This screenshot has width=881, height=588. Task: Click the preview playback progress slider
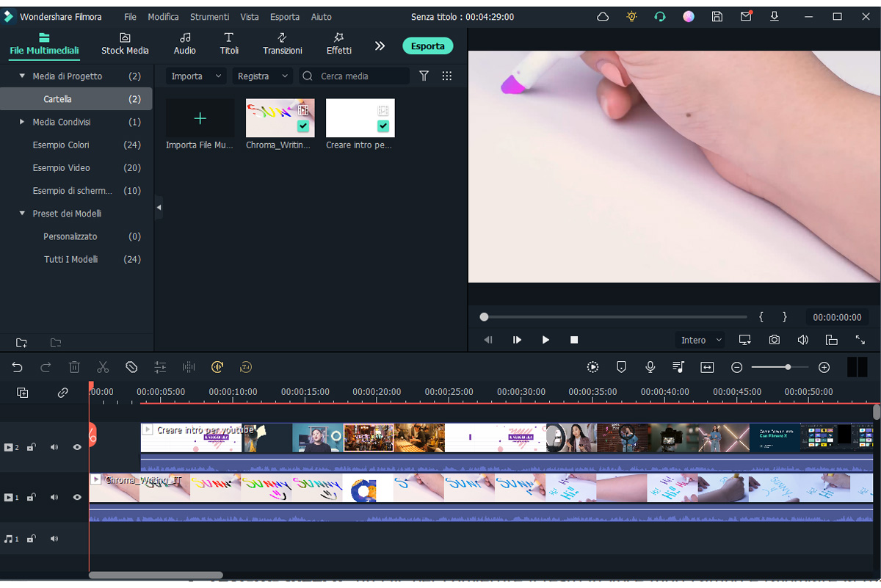click(614, 317)
